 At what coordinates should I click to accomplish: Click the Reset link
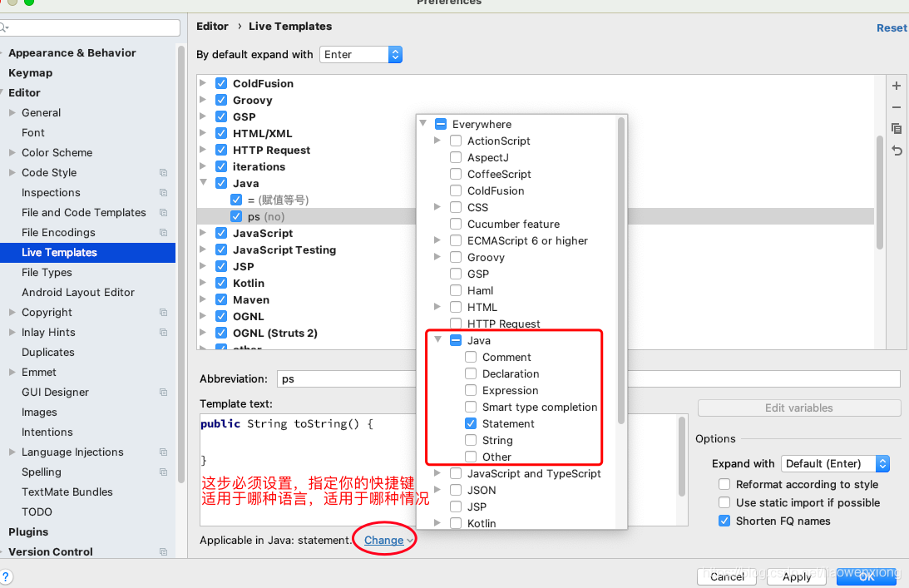click(892, 27)
